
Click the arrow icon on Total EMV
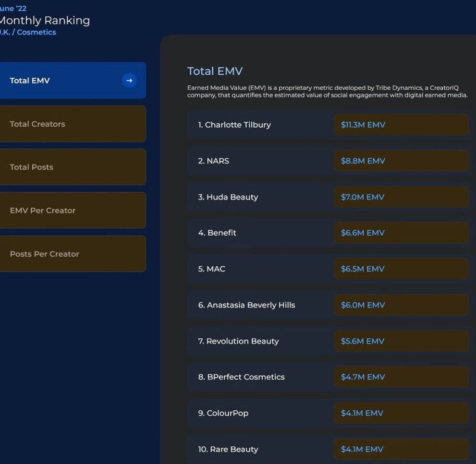pyautogui.click(x=129, y=81)
